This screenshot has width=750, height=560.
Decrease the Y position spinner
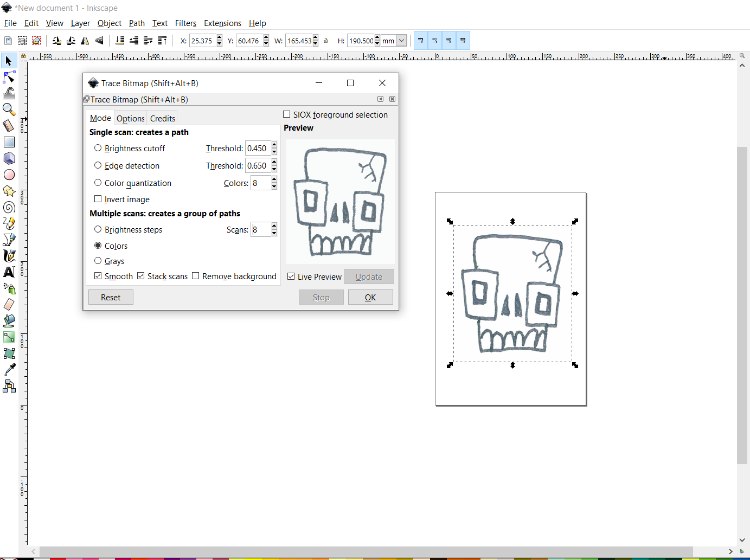coord(266,43)
